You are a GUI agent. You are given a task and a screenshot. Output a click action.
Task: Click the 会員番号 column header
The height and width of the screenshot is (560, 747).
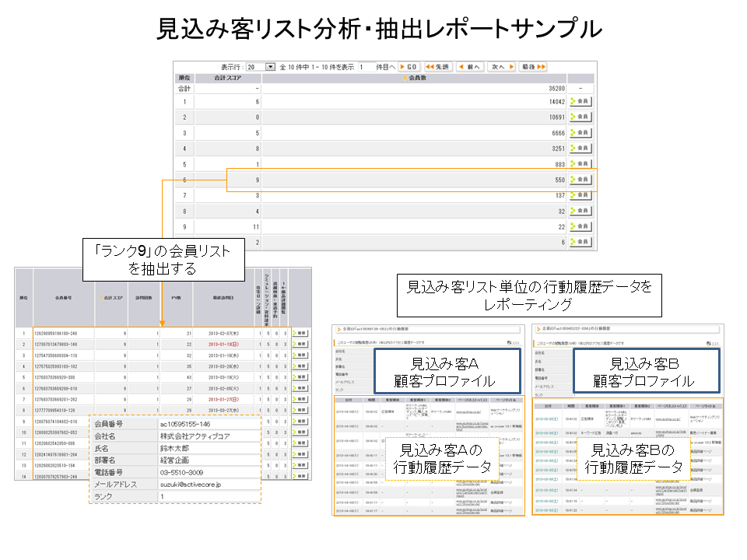coord(63,298)
